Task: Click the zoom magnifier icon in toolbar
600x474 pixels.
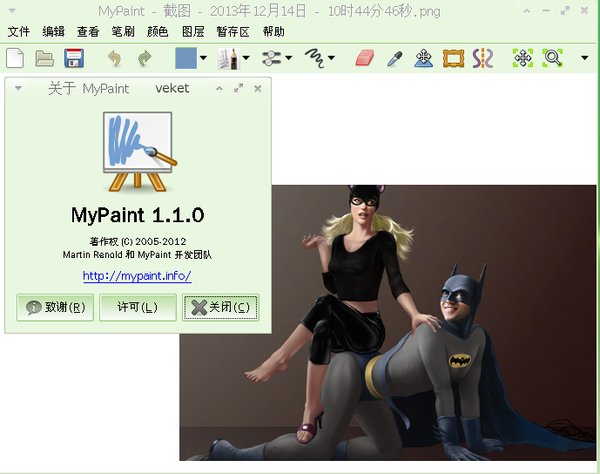Action: tap(552, 58)
